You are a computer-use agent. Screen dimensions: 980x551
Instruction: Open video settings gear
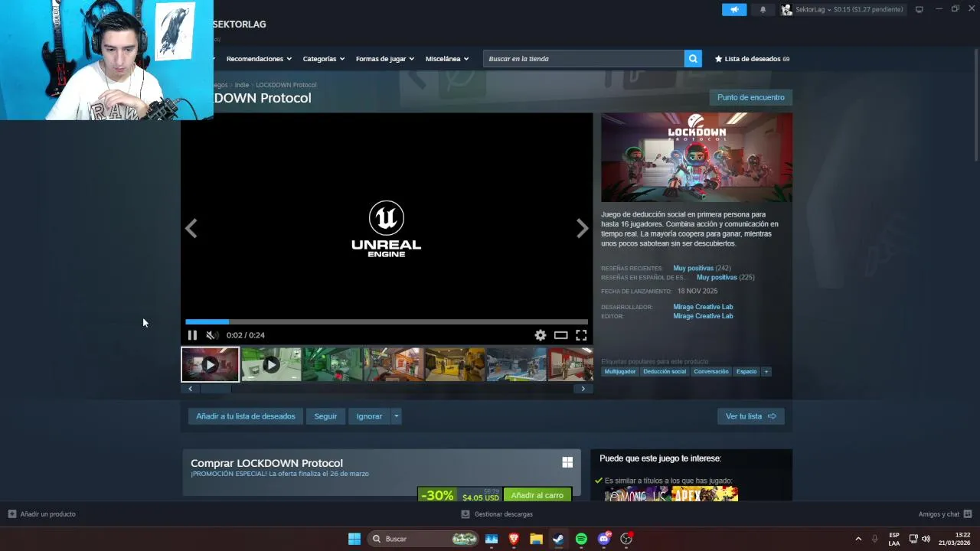coord(541,335)
